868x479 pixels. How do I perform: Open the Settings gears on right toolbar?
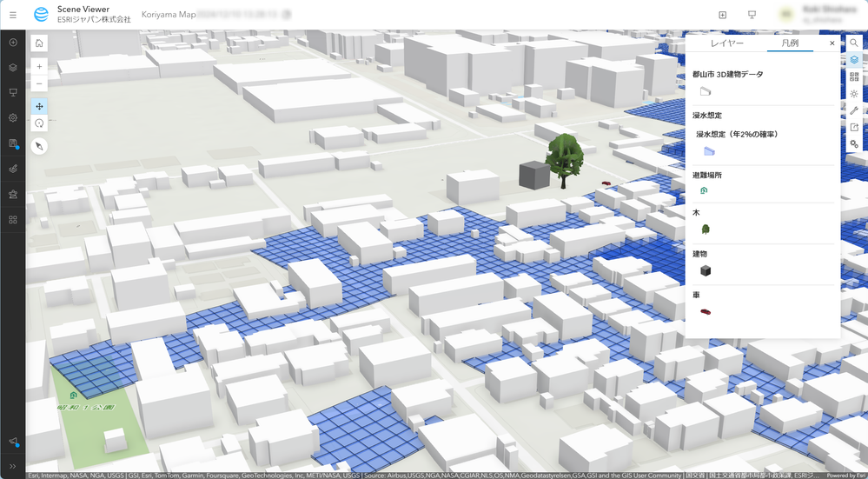854,144
